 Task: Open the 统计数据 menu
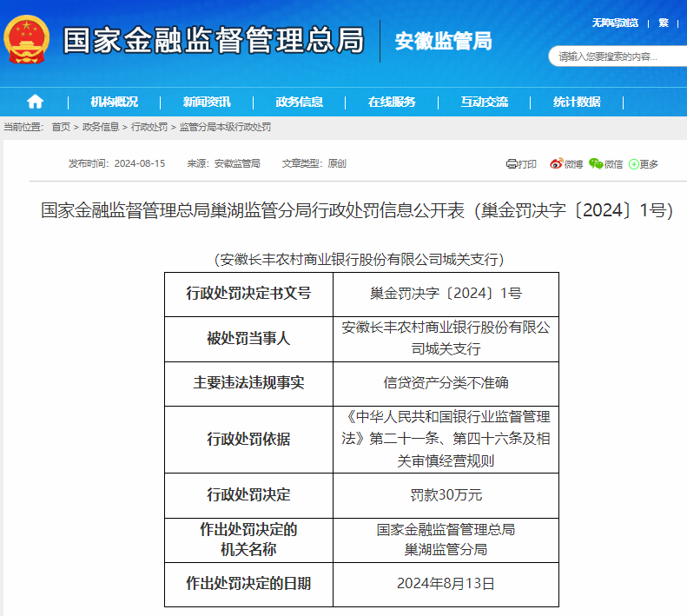(x=577, y=102)
